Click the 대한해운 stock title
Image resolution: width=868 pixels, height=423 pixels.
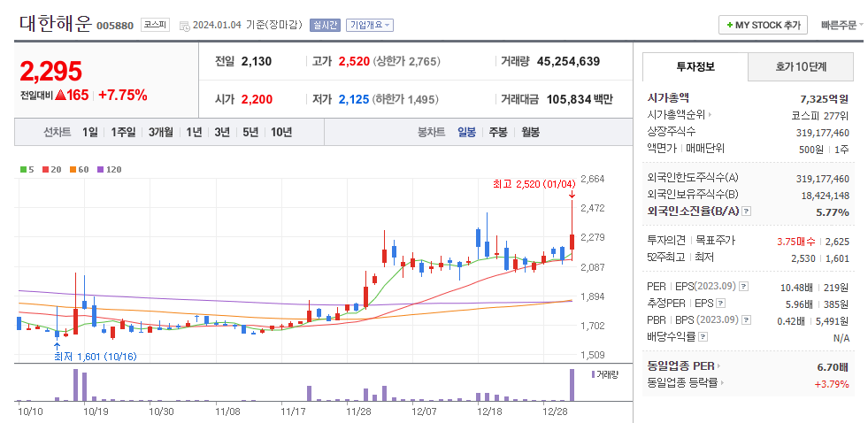pyautogui.click(x=56, y=24)
